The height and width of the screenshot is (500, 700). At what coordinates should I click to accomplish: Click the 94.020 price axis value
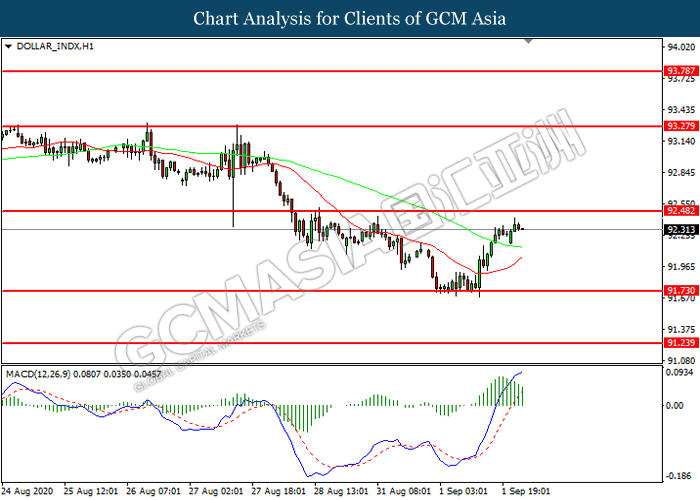point(681,47)
